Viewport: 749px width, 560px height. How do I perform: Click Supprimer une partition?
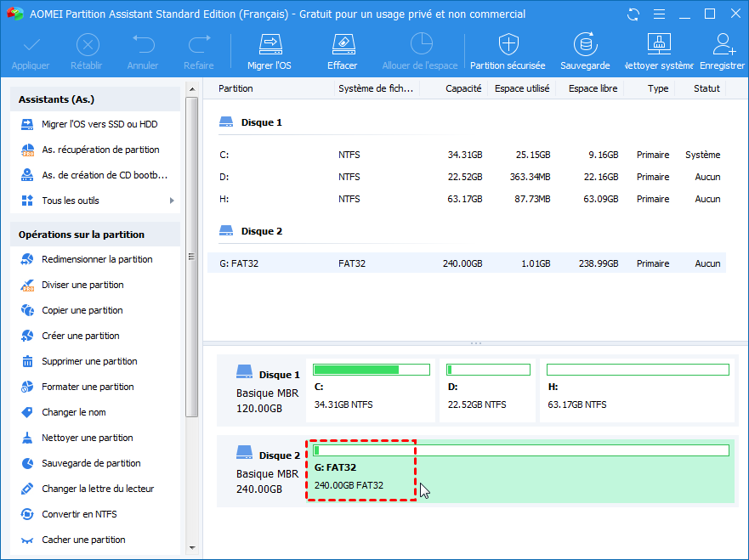[89, 361]
